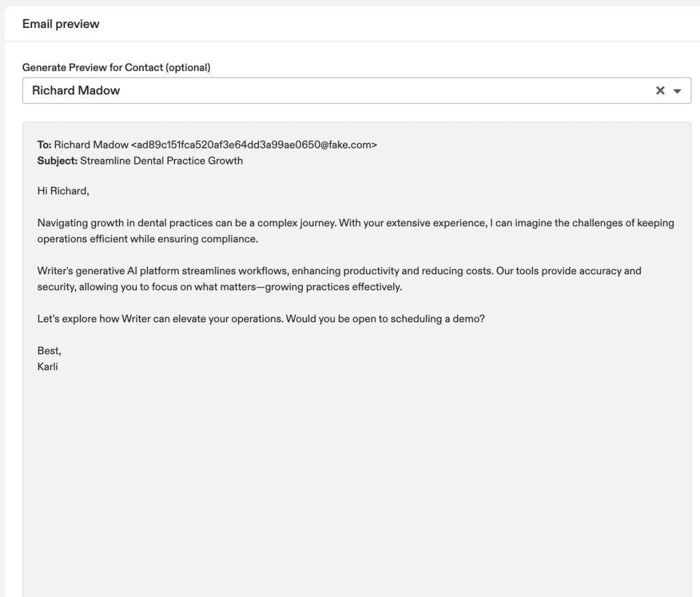Select the Subject: label in the preview

[x=57, y=161]
